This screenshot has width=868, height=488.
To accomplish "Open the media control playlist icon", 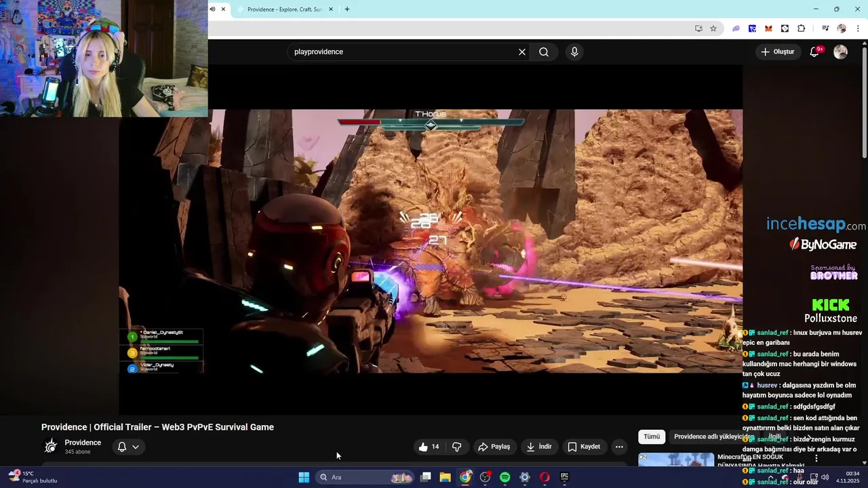I will (825, 28).
